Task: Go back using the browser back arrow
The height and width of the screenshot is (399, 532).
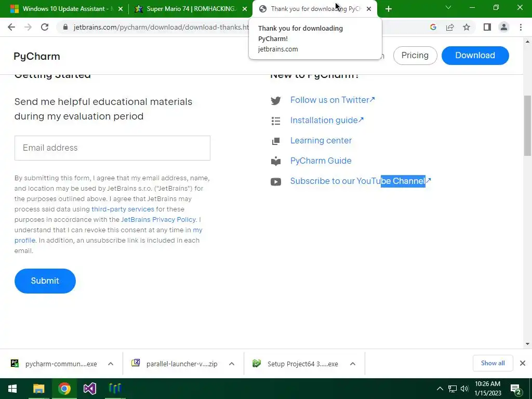Action: pos(11,27)
